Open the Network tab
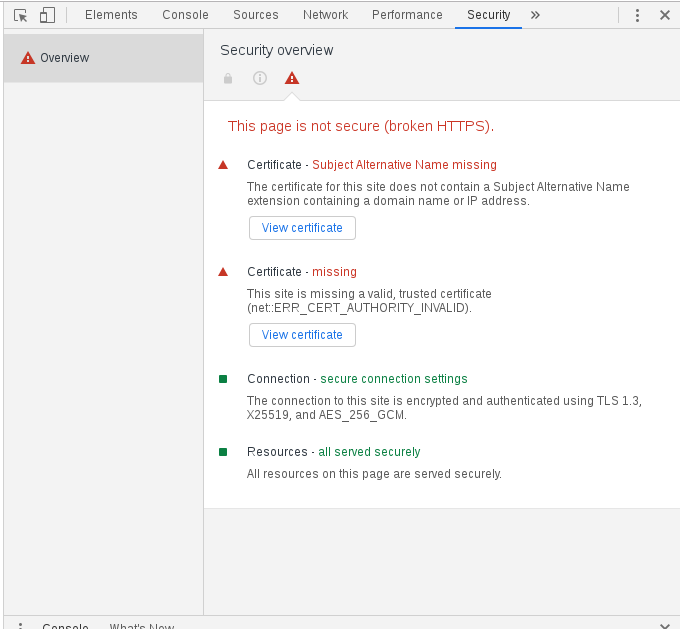Viewport: 680px width, 629px height. pos(325,15)
